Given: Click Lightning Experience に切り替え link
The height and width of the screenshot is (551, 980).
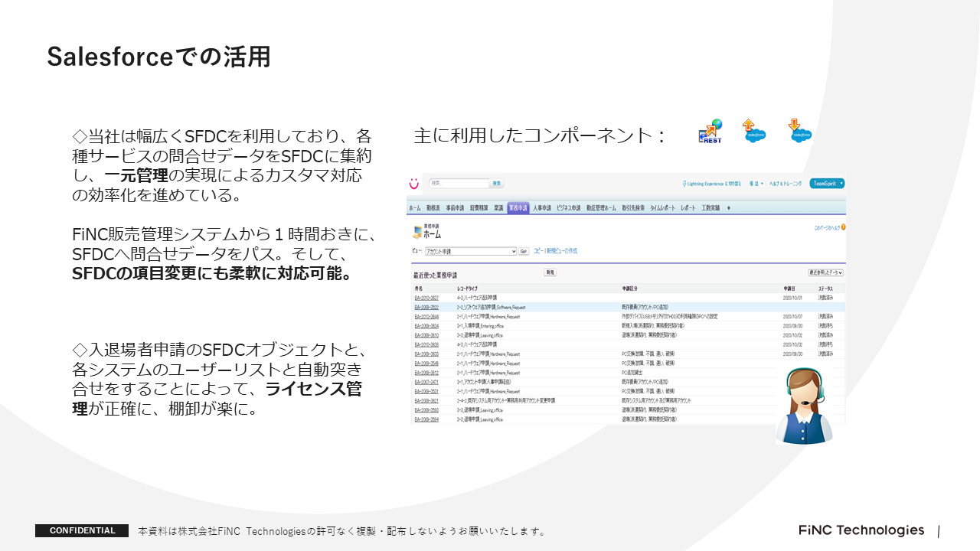Looking at the screenshot, I should tap(715, 184).
